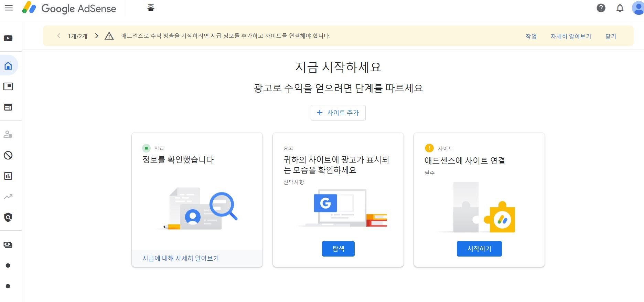
Task: Open the Privacy & messaging sidebar icon
Action: click(x=8, y=135)
